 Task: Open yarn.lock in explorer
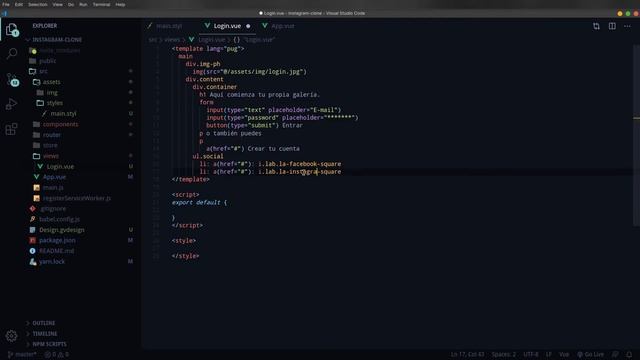52,261
